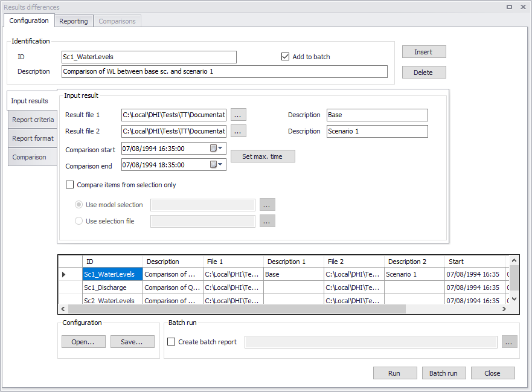Open calendar picker for Comparison start

pos(213,149)
